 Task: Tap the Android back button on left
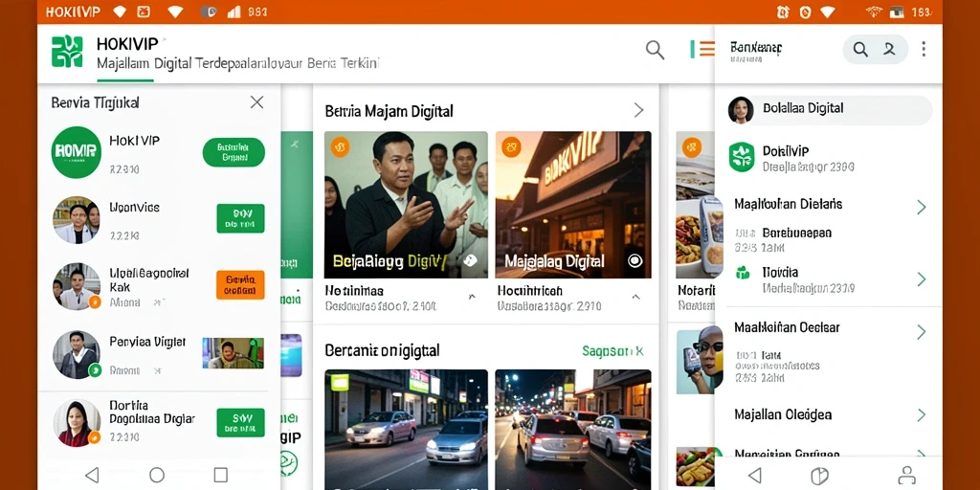(92, 475)
